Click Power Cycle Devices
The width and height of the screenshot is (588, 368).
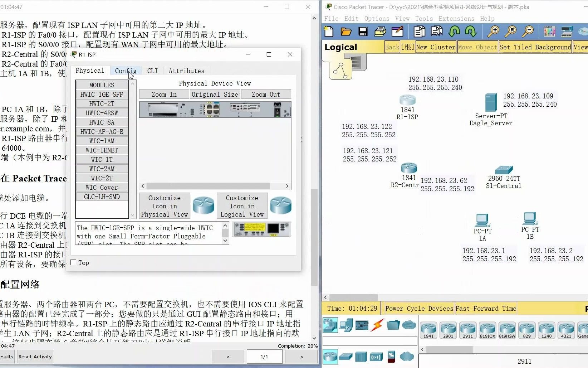click(x=418, y=308)
